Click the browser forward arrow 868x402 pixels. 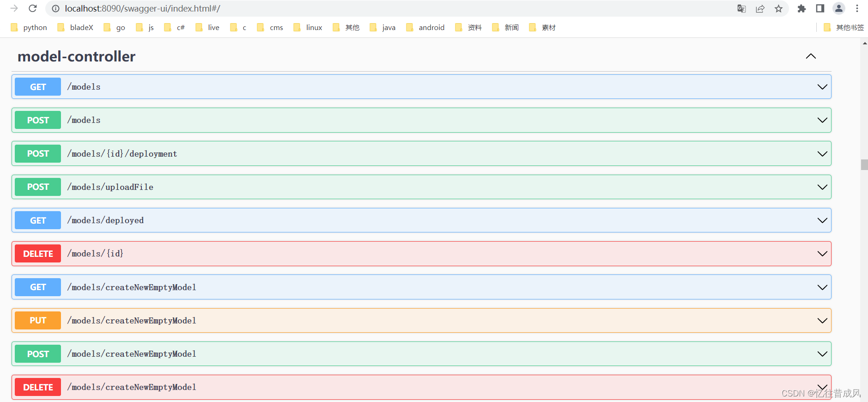point(14,8)
